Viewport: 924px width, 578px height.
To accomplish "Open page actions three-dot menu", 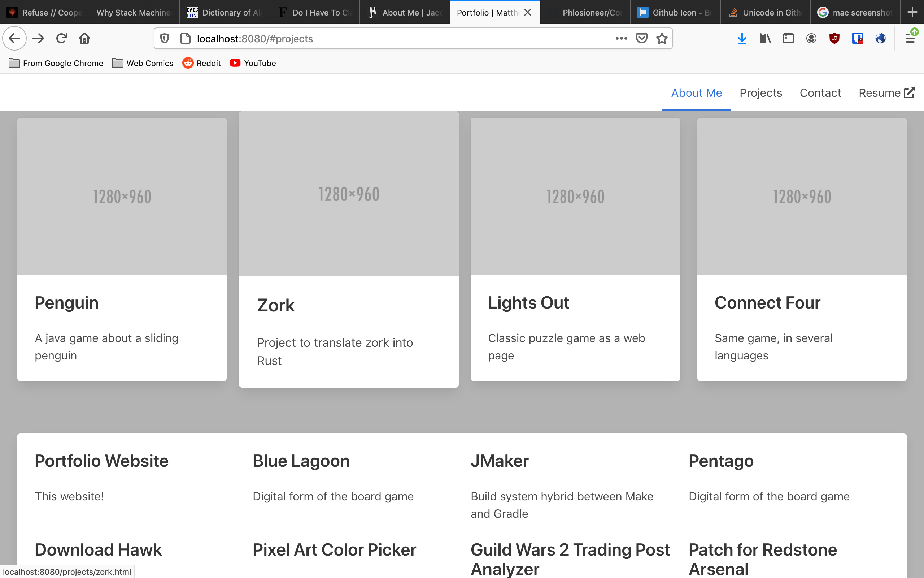I will coord(621,38).
